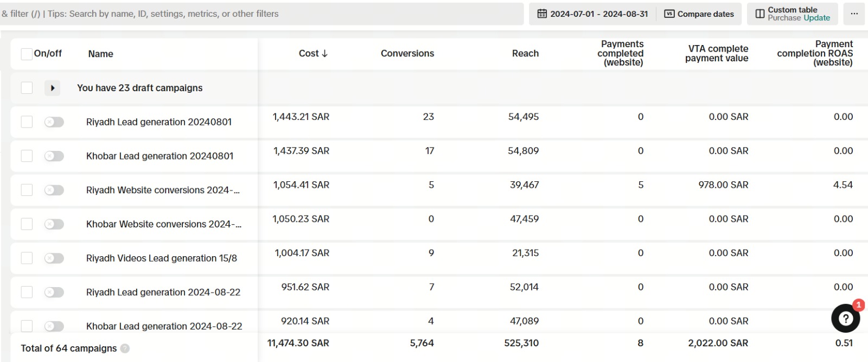Viewport: 868px width, 362px height.
Task: Switch on Riyadh Videos Lead generation 15/8
Action: coord(54,258)
